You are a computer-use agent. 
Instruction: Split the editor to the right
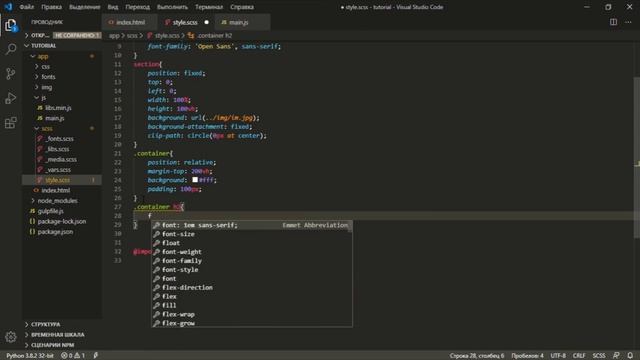(613, 22)
